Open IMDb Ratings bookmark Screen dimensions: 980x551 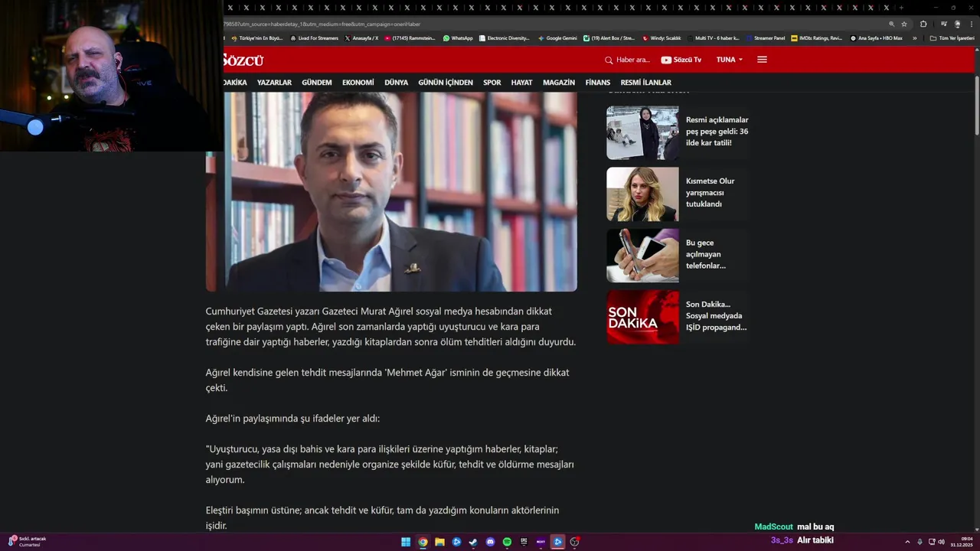(x=816, y=38)
